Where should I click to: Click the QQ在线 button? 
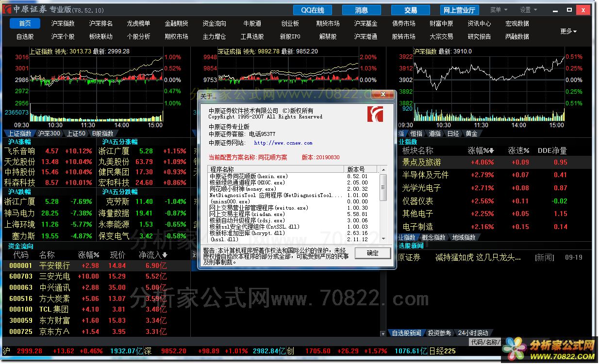(312, 10)
